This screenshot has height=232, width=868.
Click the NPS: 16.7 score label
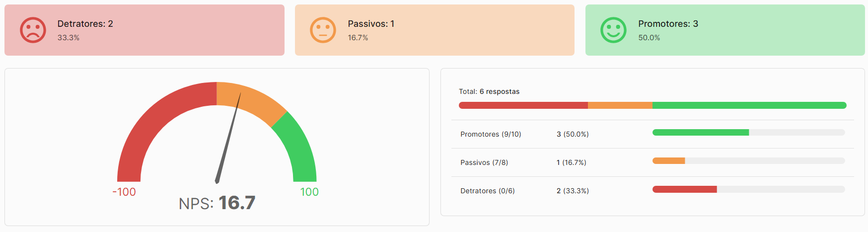click(x=217, y=203)
